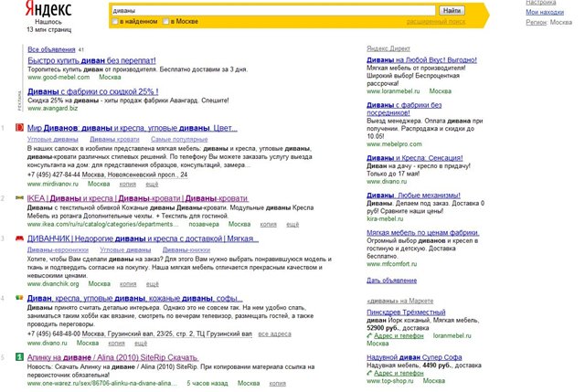Open the 'Надувной диван Супер Софа' market item
Screen dimensions: 585x392
(414, 357)
